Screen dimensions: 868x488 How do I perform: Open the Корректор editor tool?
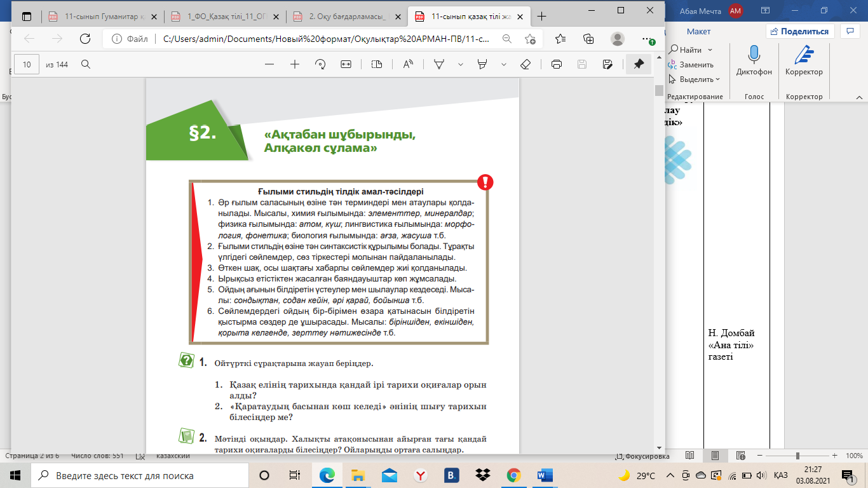click(x=804, y=62)
